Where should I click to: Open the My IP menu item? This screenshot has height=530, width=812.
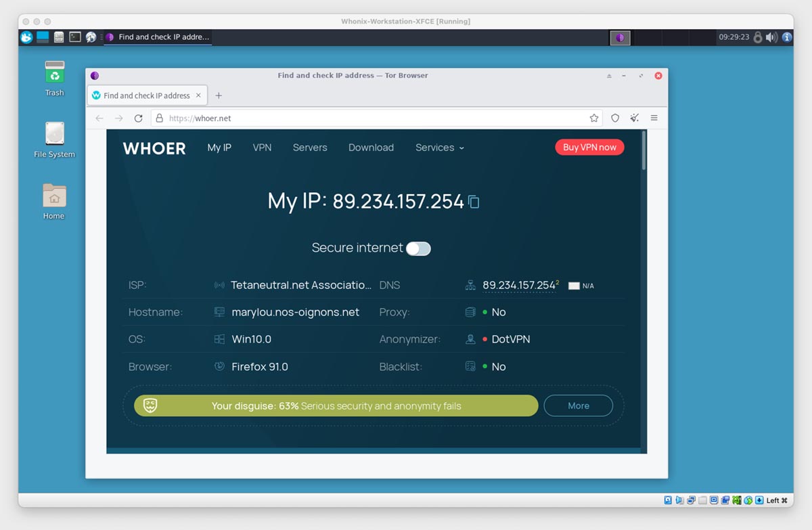point(219,148)
